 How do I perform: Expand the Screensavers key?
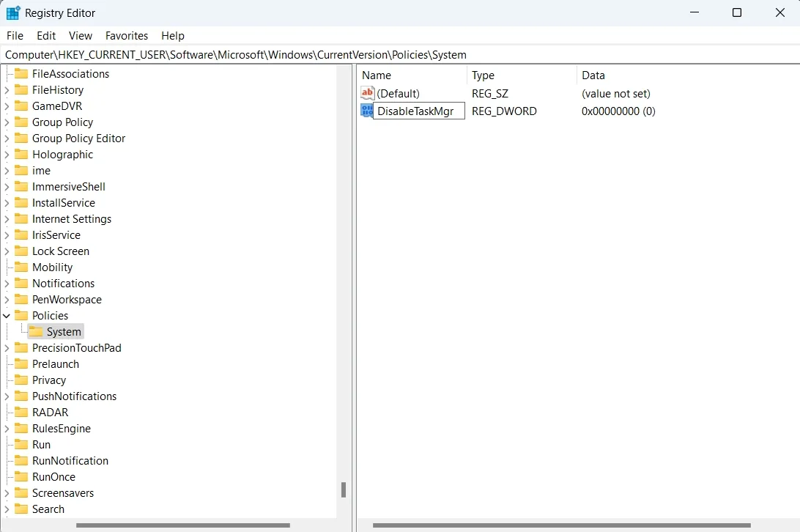7,493
